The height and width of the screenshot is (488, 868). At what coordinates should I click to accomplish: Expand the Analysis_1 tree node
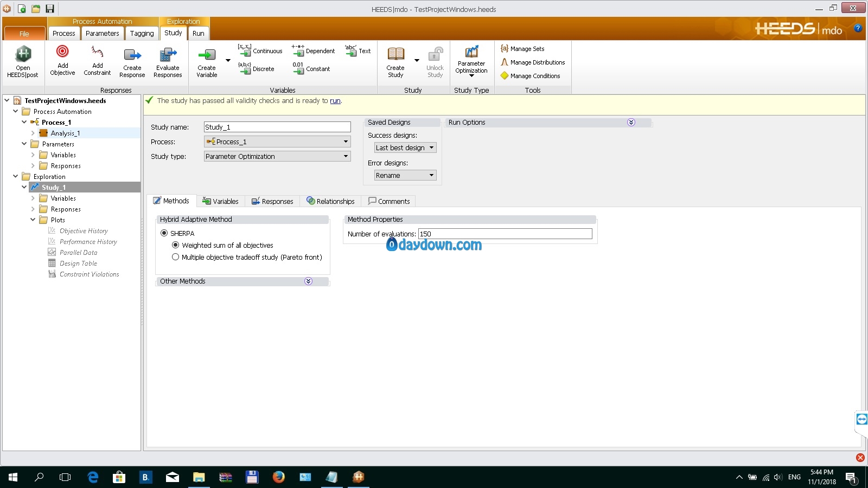click(33, 133)
